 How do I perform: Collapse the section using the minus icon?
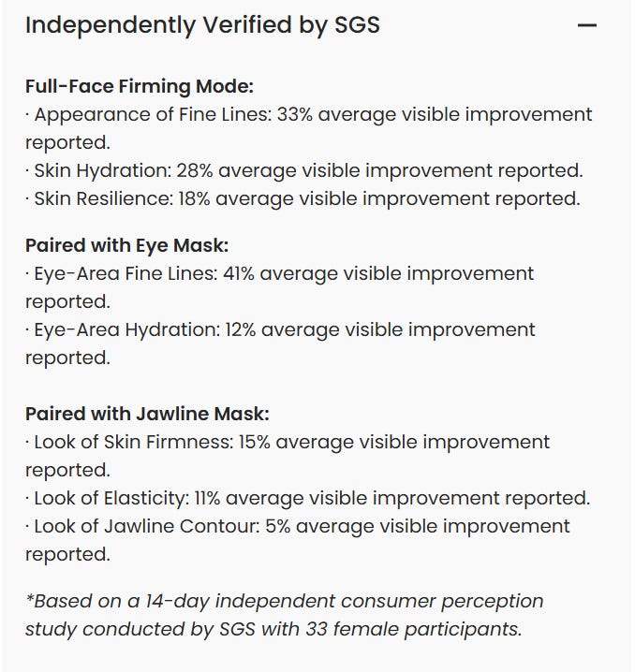[587, 25]
